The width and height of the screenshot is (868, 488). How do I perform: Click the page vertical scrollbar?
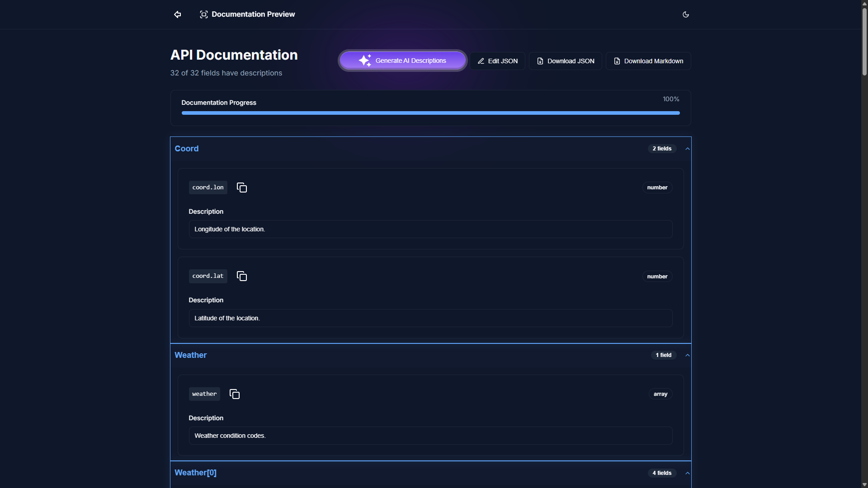coord(864,41)
